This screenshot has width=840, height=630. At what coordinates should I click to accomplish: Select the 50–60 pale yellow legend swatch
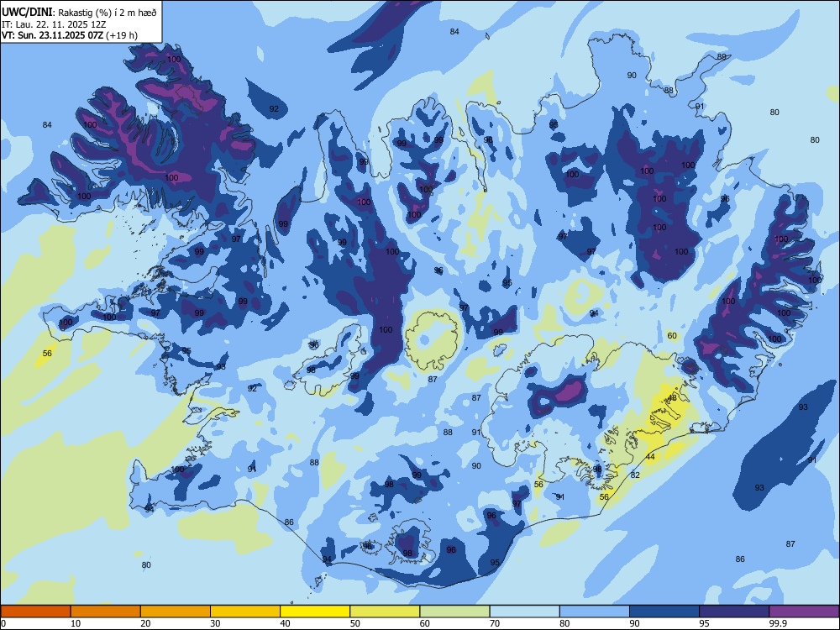pyautogui.click(x=386, y=612)
